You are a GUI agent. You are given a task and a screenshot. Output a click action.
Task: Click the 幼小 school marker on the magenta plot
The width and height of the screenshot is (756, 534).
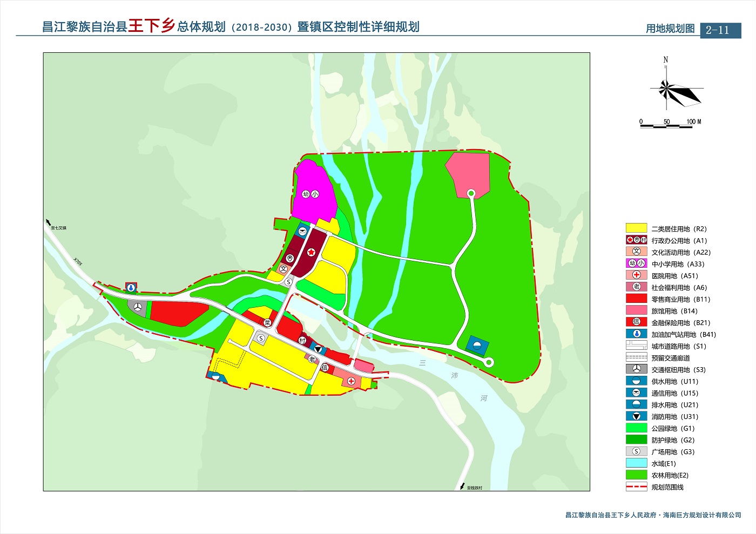(310, 194)
